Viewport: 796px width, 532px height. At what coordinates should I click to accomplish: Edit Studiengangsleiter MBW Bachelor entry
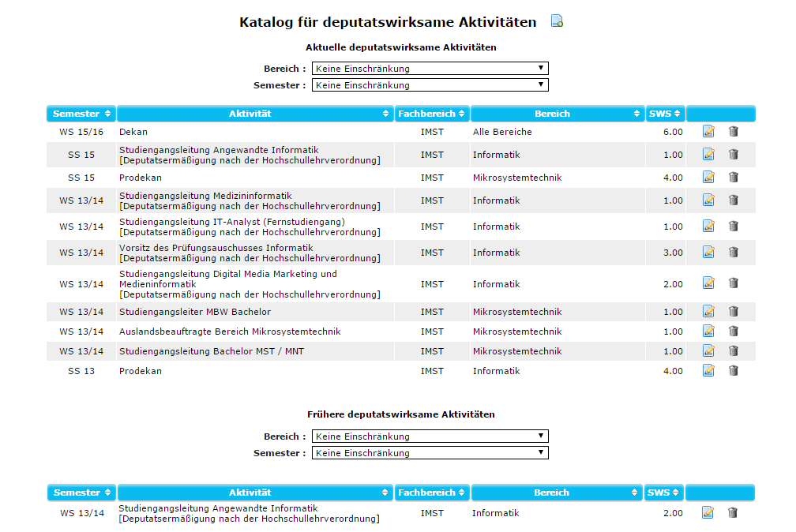(708, 311)
